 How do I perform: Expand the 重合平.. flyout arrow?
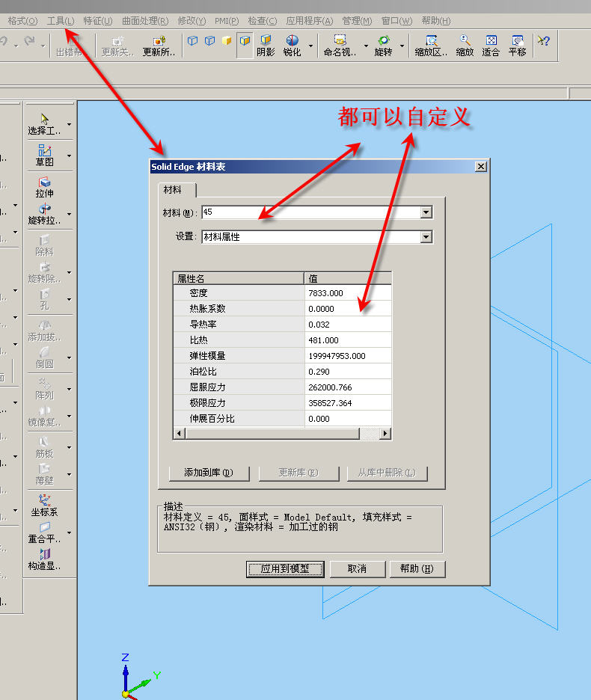pos(70,532)
